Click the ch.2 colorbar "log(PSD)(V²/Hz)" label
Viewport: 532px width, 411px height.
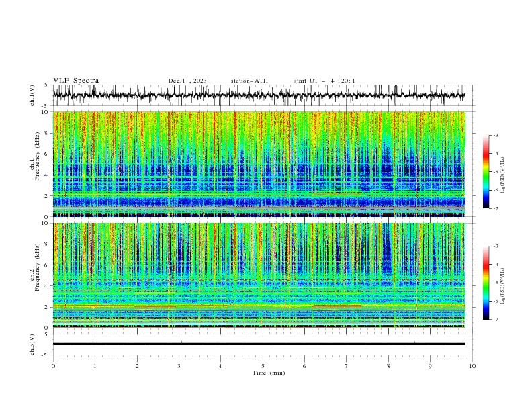coord(503,285)
